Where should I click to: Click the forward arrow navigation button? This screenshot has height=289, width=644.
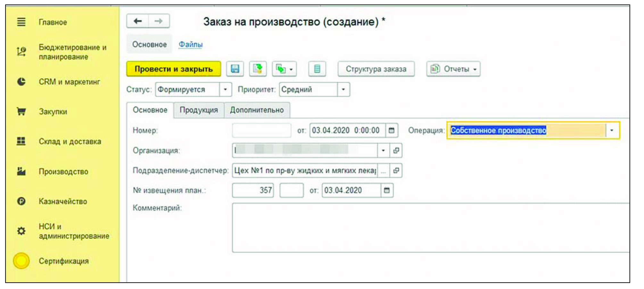pyautogui.click(x=159, y=21)
